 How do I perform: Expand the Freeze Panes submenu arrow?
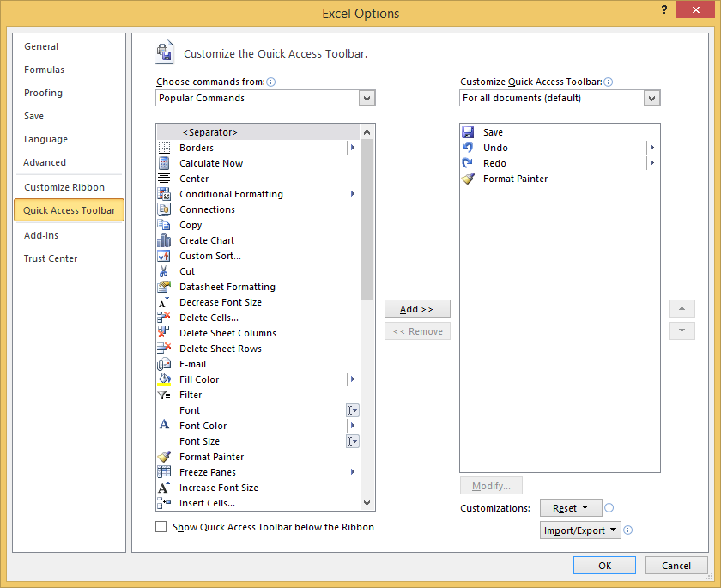click(x=353, y=472)
